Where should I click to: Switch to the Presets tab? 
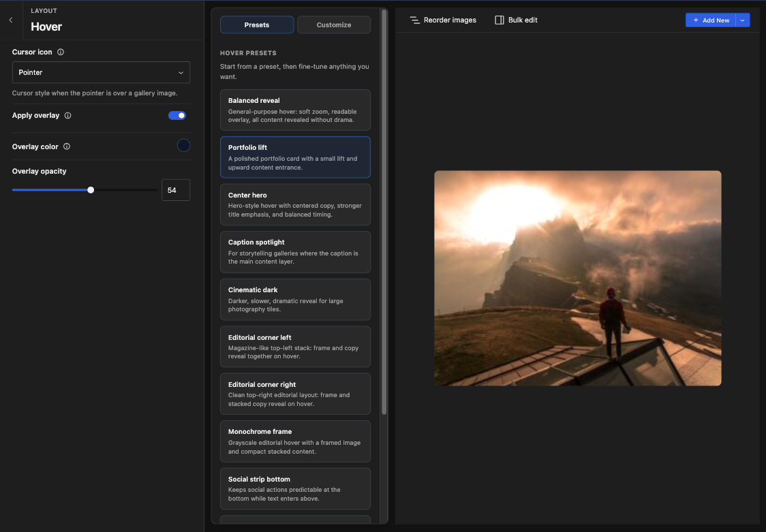(x=257, y=25)
